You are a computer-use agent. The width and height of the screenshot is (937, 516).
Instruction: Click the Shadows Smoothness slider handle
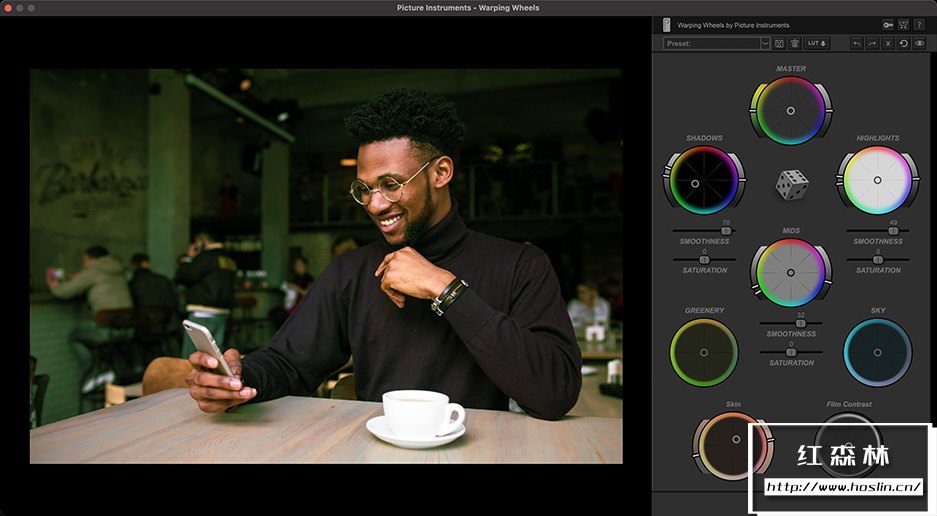(x=725, y=231)
